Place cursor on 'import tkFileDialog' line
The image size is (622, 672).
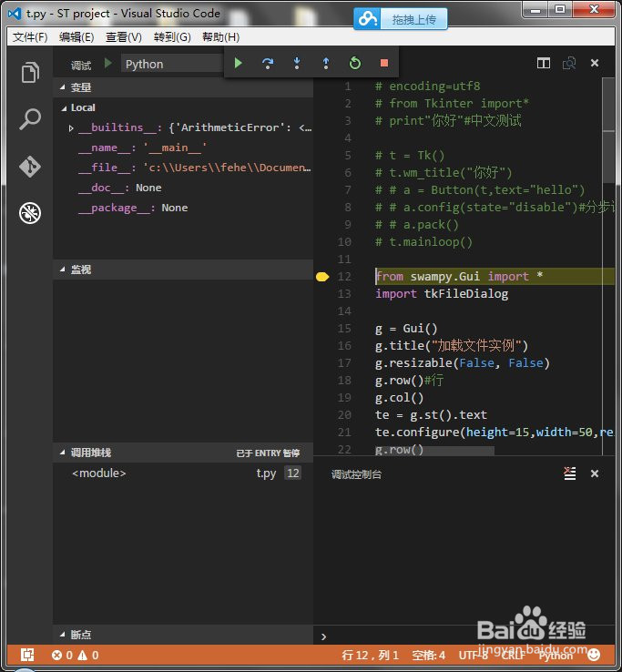pyautogui.click(x=442, y=294)
